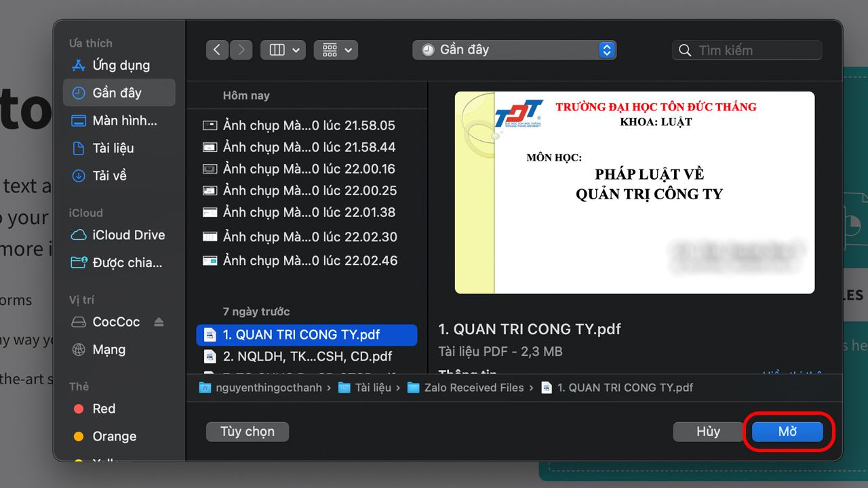Select the Orange tag
The width and height of the screenshot is (868, 488).
pyautogui.click(x=119, y=436)
